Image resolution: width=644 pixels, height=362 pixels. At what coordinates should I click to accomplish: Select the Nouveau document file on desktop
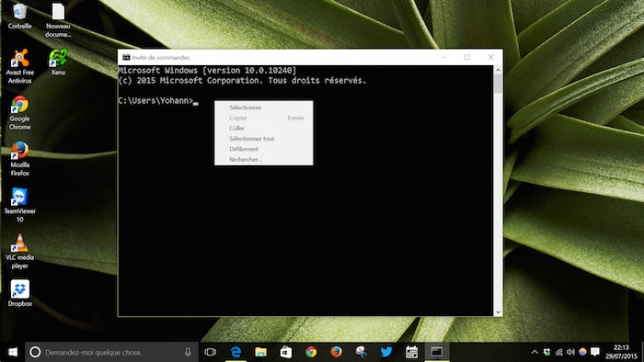point(58,19)
